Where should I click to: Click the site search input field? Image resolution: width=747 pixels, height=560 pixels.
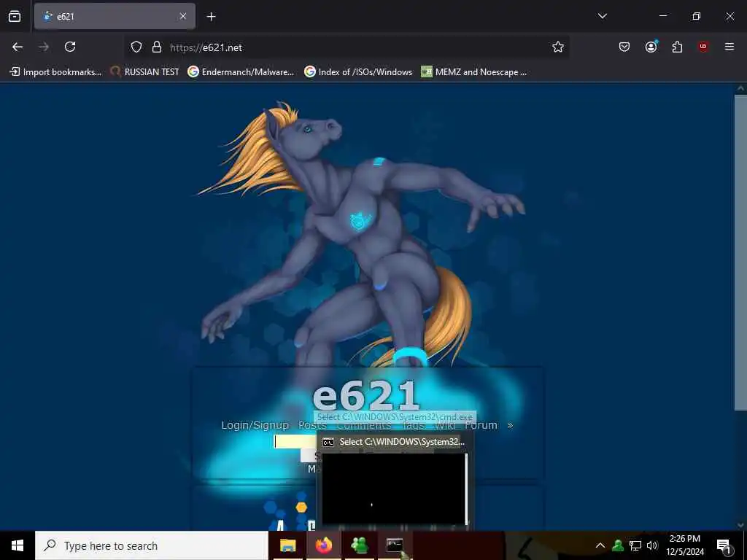click(295, 441)
